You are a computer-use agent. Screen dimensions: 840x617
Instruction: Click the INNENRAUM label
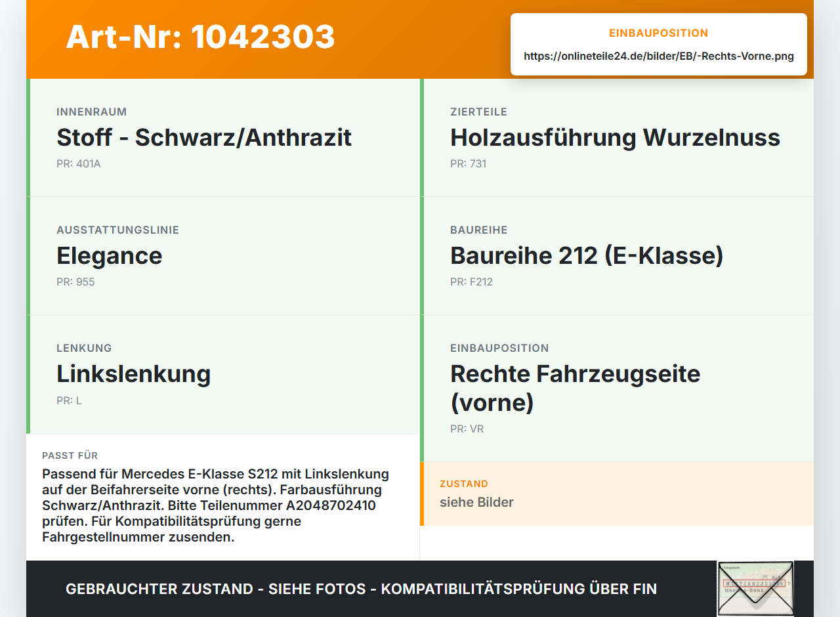click(x=92, y=112)
